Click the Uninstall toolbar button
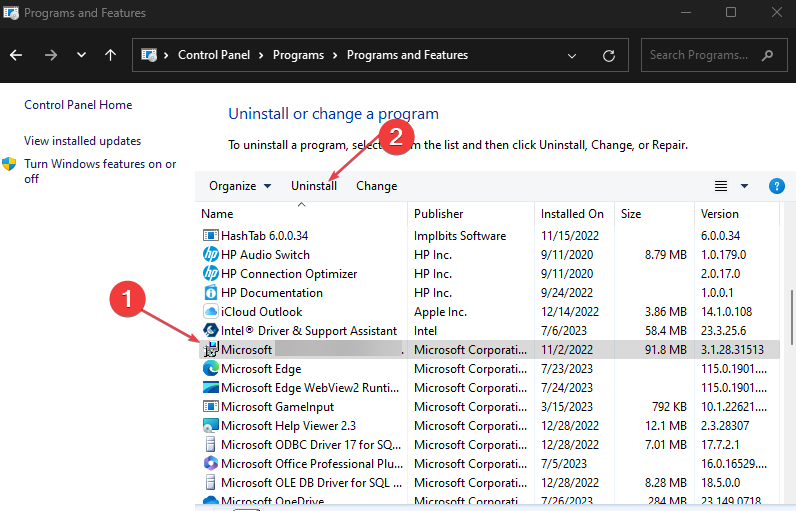This screenshot has height=511, width=796. pos(314,186)
